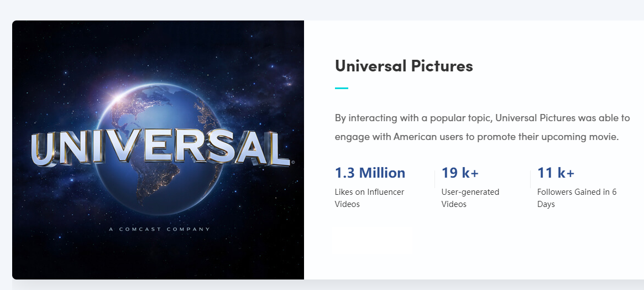Select the 'User-generated Videos' label

(470, 198)
